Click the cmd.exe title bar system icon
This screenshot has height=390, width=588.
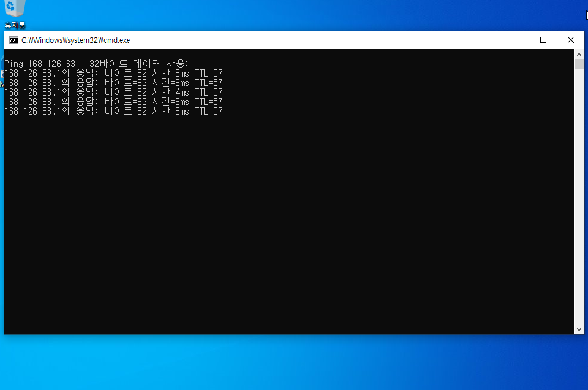(x=14, y=40)
